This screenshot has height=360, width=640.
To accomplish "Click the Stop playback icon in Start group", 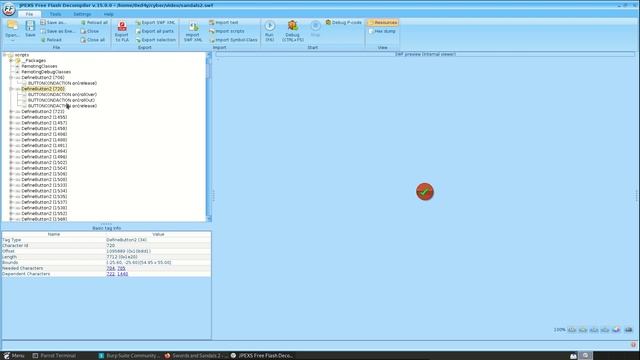I will 315,26.
